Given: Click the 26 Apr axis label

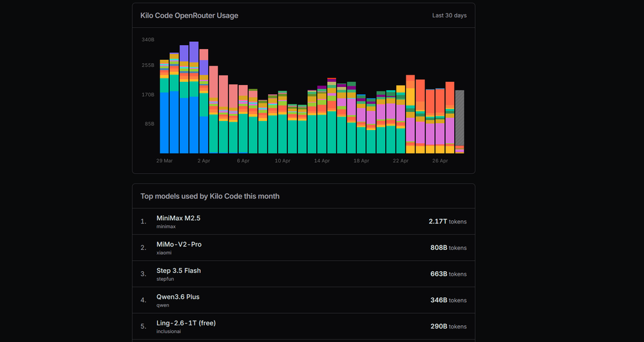Looking at the screenshot, I should pos(440,161).
